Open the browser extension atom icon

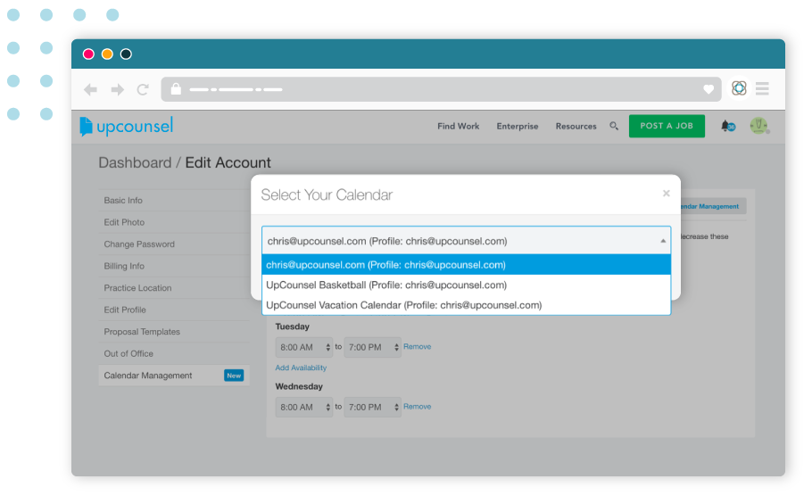[739, 88]
